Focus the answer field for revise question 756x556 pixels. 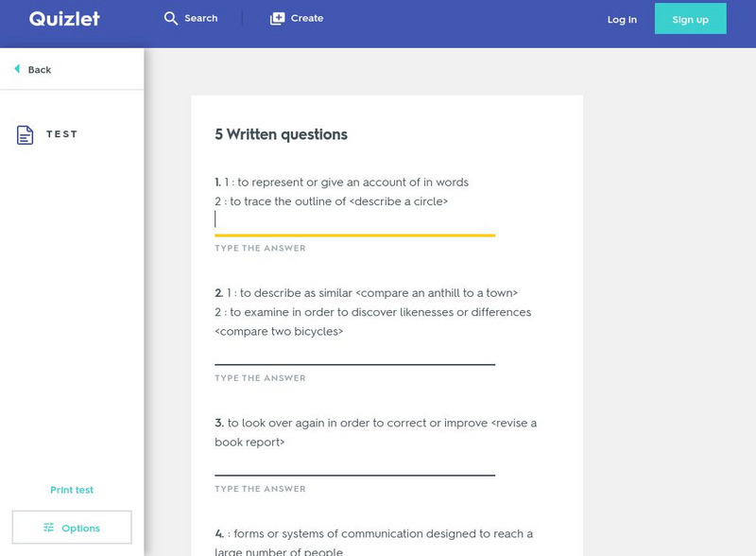[355, 464]
